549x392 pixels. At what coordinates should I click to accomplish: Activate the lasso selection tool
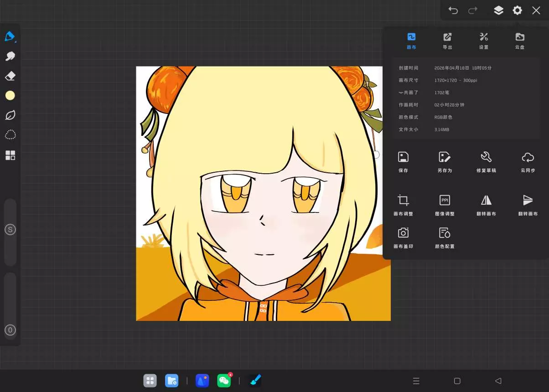pos(10,135)
